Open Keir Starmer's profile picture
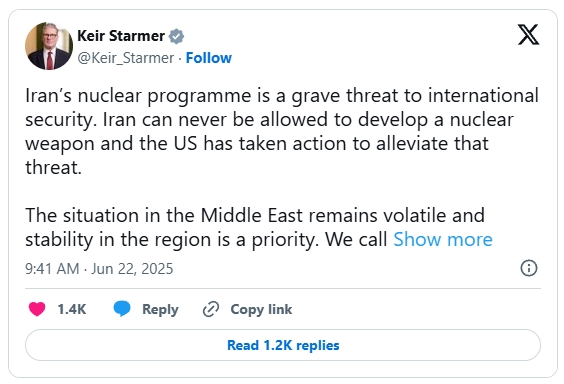564x384 pixels. 49,46
